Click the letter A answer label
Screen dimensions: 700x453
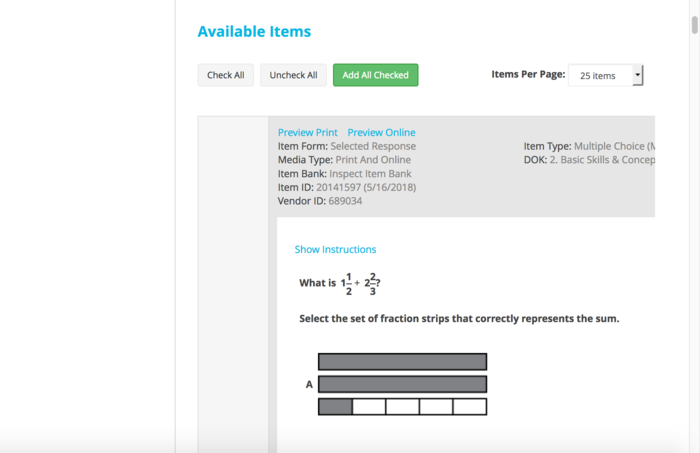[x=309, y=384]
